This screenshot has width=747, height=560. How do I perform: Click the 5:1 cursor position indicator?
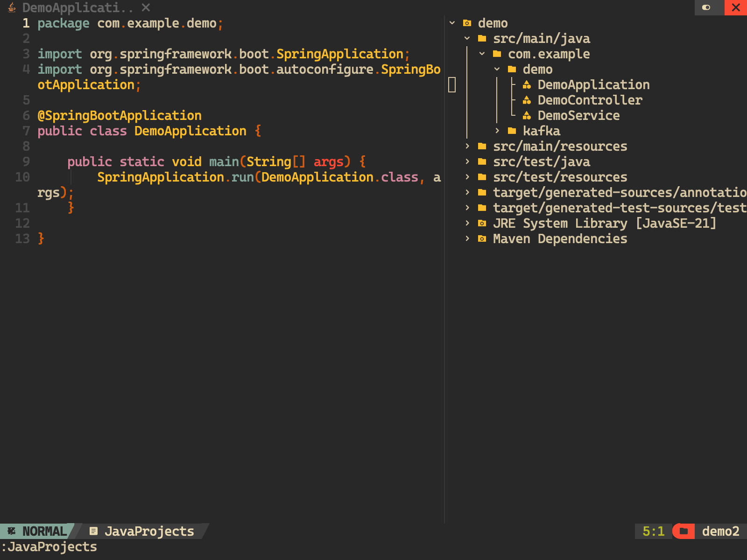653,531
